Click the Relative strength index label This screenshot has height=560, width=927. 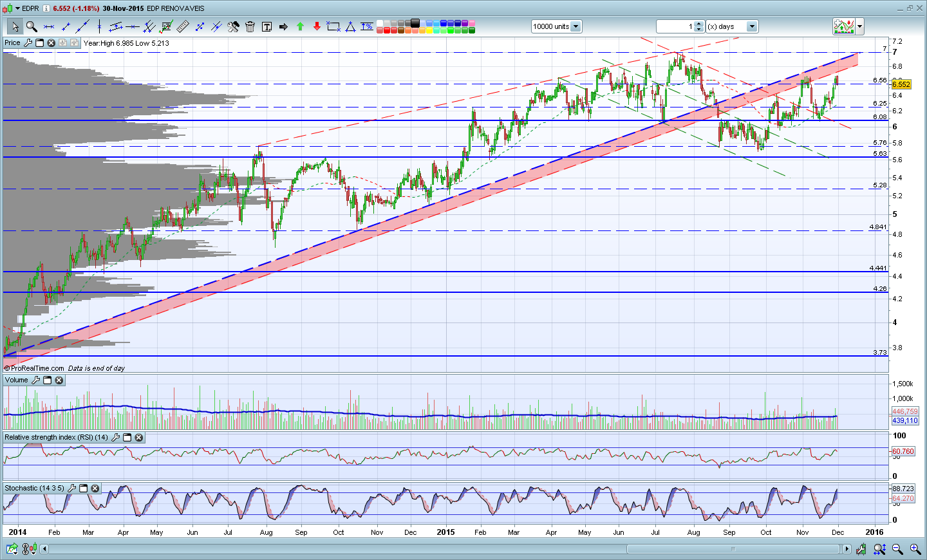(56, 437)
